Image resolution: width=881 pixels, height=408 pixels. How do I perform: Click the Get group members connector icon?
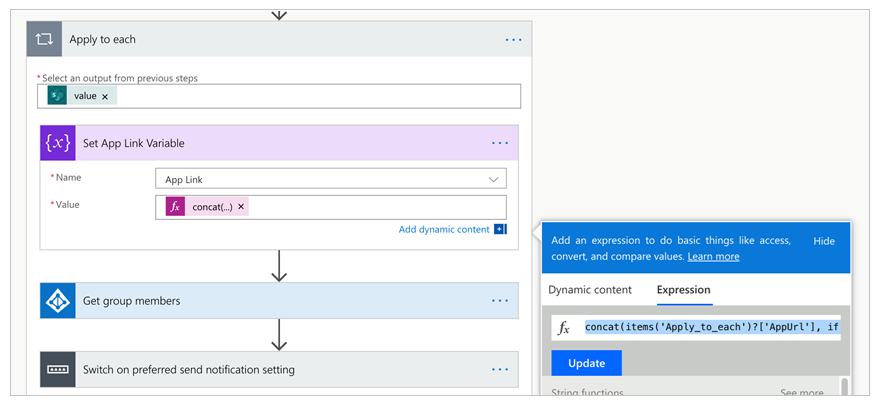point(59,301)
